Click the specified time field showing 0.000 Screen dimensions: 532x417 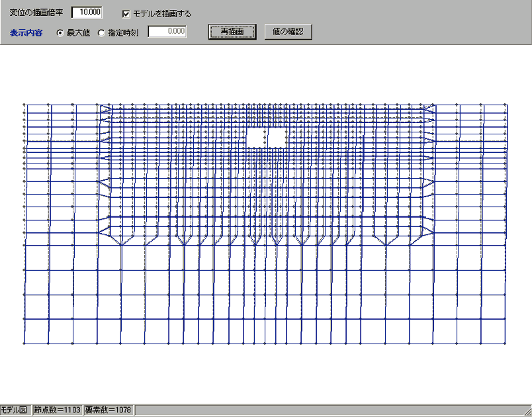pos(167,32)
